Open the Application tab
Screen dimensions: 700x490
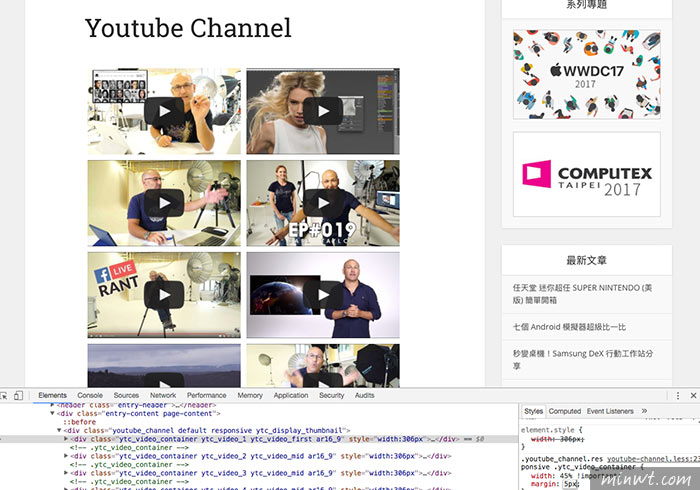pyautogui.click(x=291, y=395)
